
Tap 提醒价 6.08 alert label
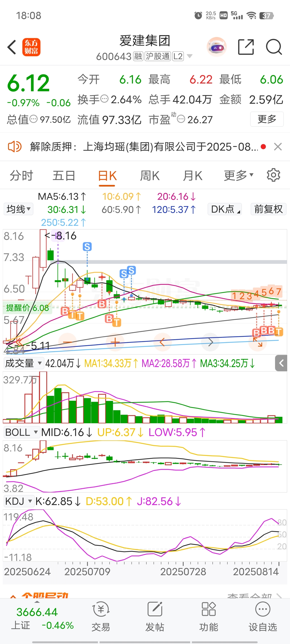(28, 308)
